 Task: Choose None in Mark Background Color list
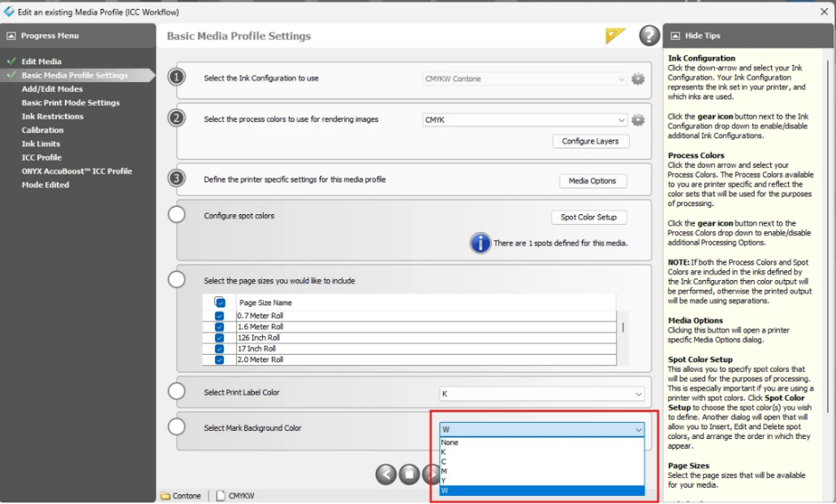coord(450,442)
